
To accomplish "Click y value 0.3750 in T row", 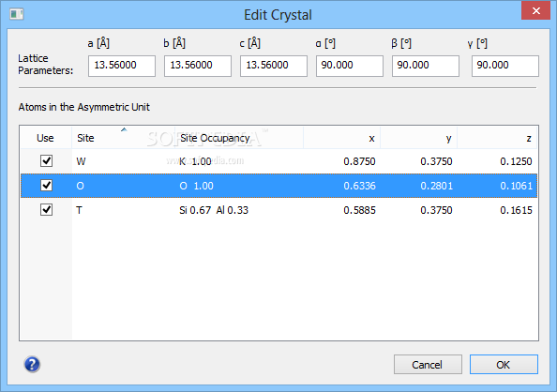I will click(437, 210).
